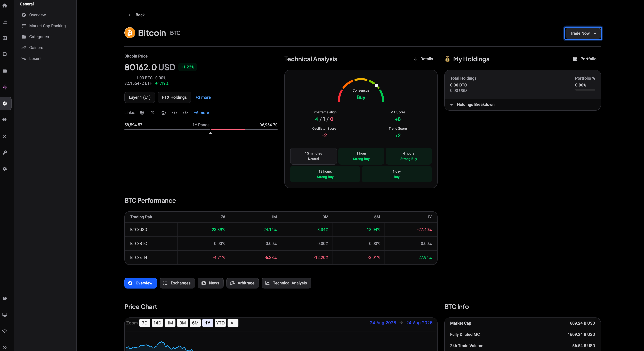The height and width of the screenshot is (351, 644).
Task: Open the key API sidebar icon
Action: coord(5,153)
